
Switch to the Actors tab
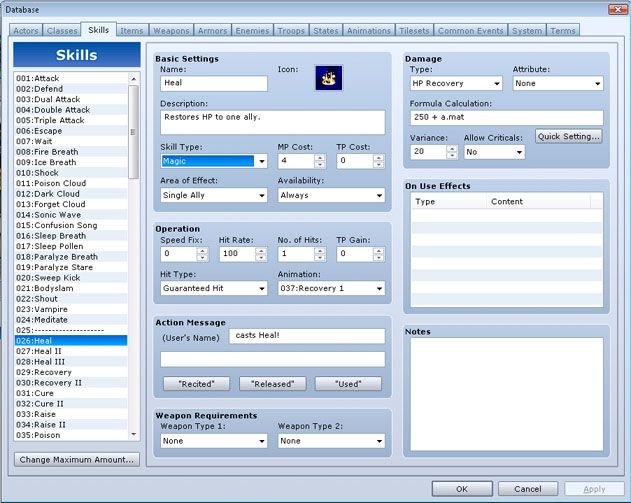[26, 31]
